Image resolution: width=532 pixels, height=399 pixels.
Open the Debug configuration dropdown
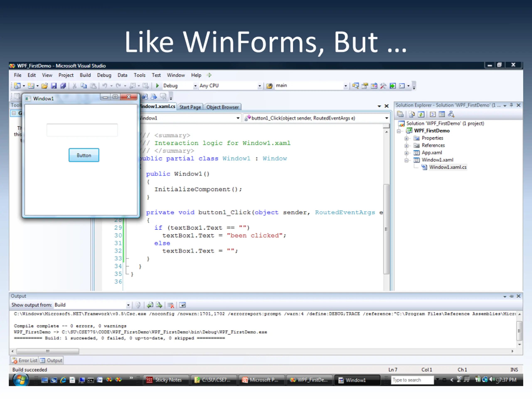tap(195, 86)
